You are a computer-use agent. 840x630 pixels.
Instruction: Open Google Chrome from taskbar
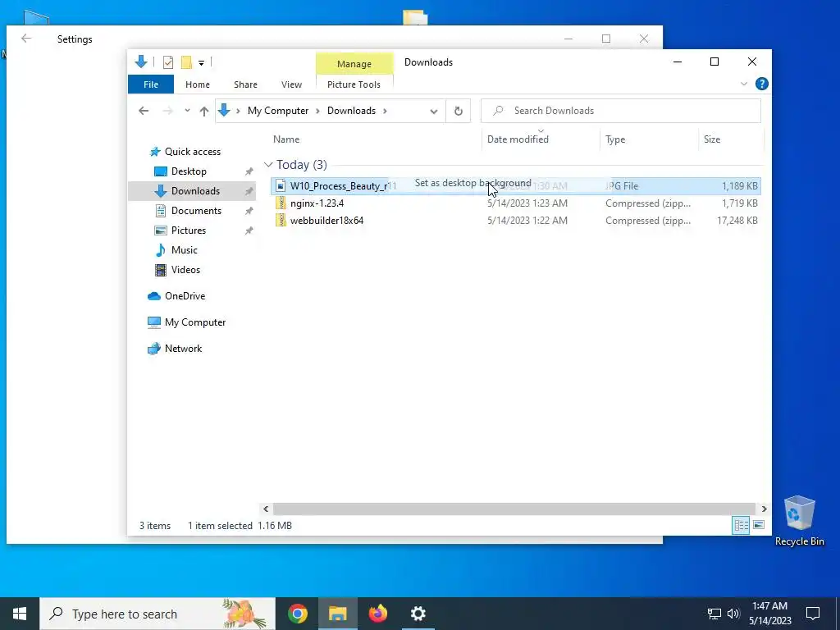coord(297,614)
